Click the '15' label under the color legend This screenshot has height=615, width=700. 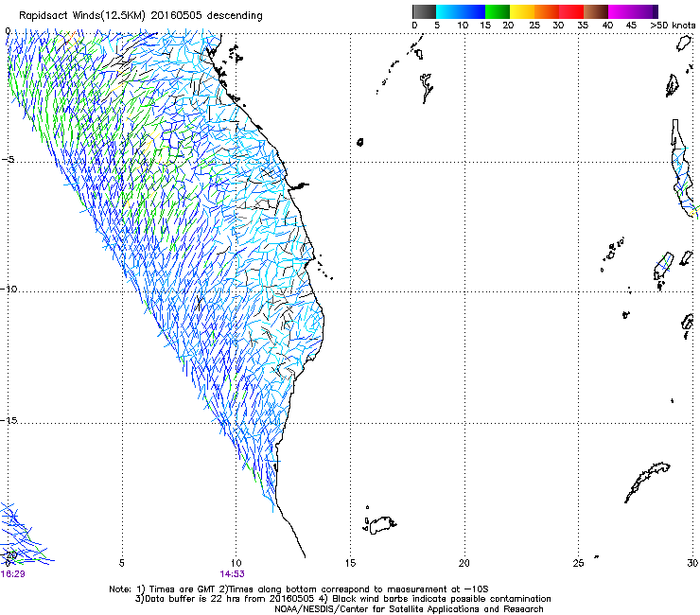point(485,26)
